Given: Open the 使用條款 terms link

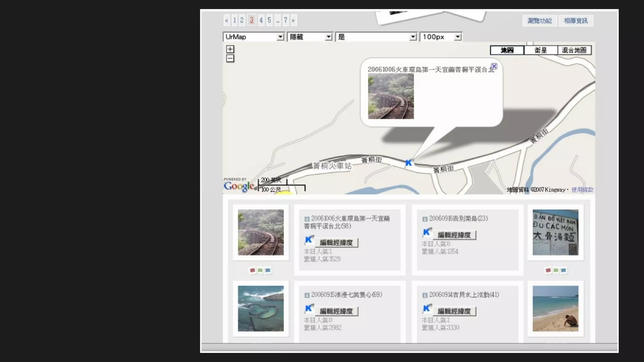Looking at the screenshot, I should point(582,190).
